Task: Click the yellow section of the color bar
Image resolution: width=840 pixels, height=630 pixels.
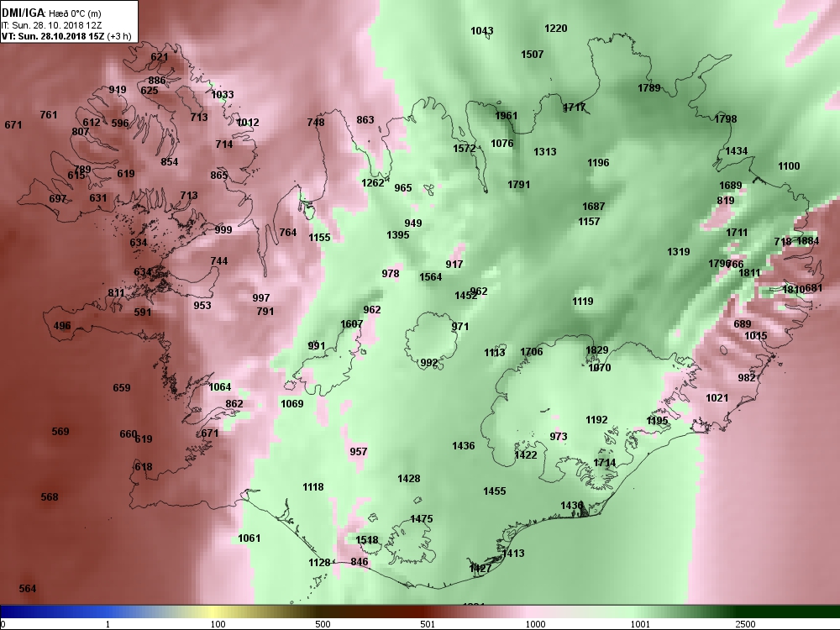Action: 214,612
